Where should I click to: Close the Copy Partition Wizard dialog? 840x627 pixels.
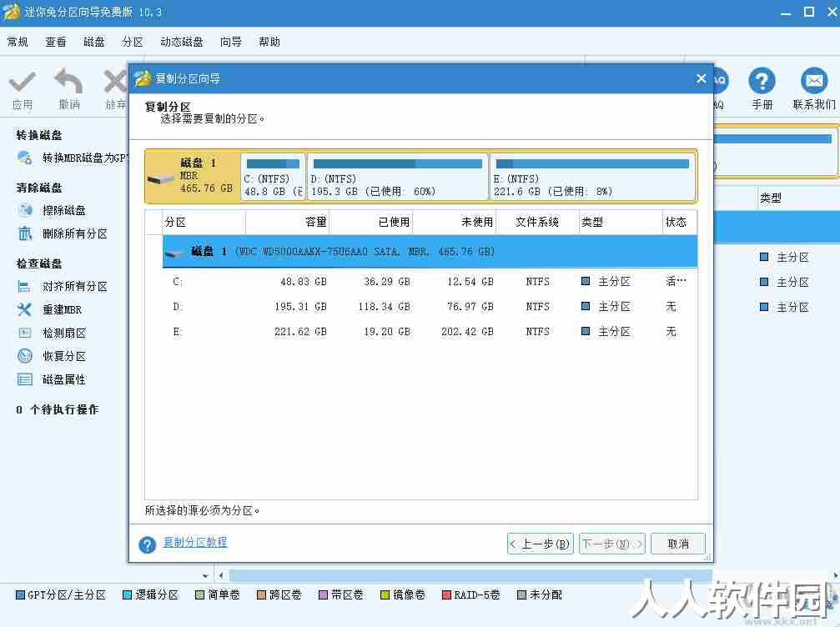click(702, 78)
